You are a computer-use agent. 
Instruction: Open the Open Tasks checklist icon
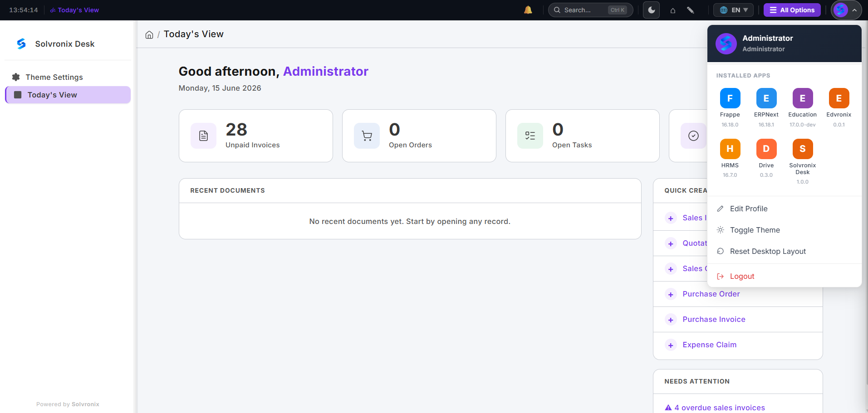coord(530,136)
